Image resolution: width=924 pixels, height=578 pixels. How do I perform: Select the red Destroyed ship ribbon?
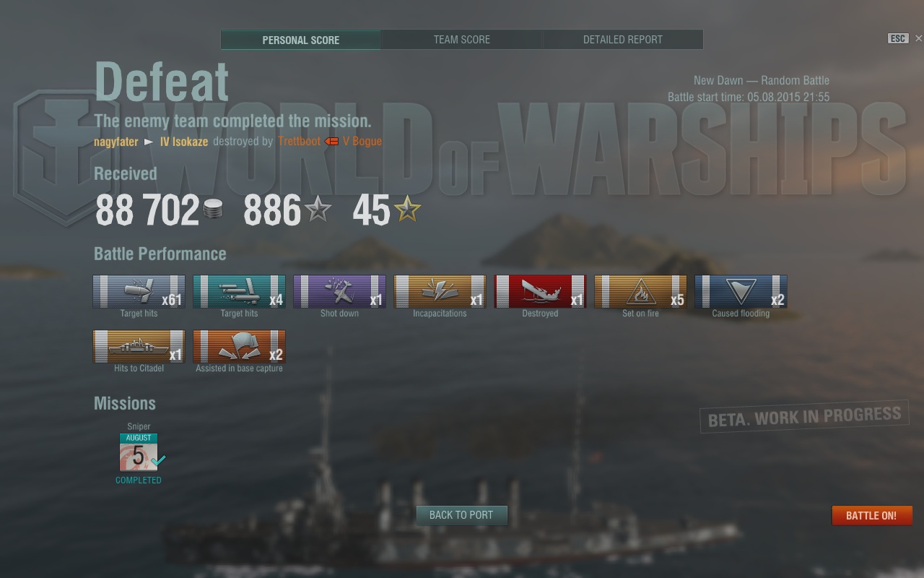(540, 291)
